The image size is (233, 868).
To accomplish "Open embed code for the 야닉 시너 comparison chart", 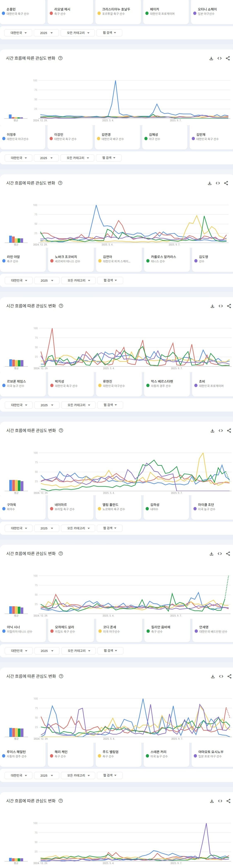I will pos(221,676).
